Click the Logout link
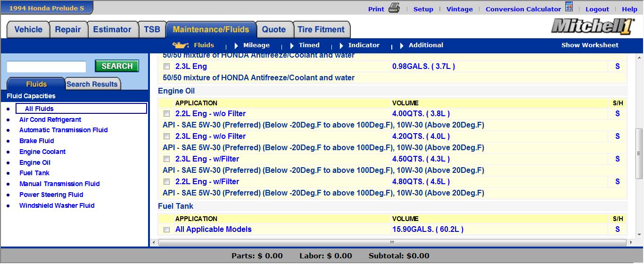The height and width of the screenshot is (264, 644). click(x=597, y=9)
